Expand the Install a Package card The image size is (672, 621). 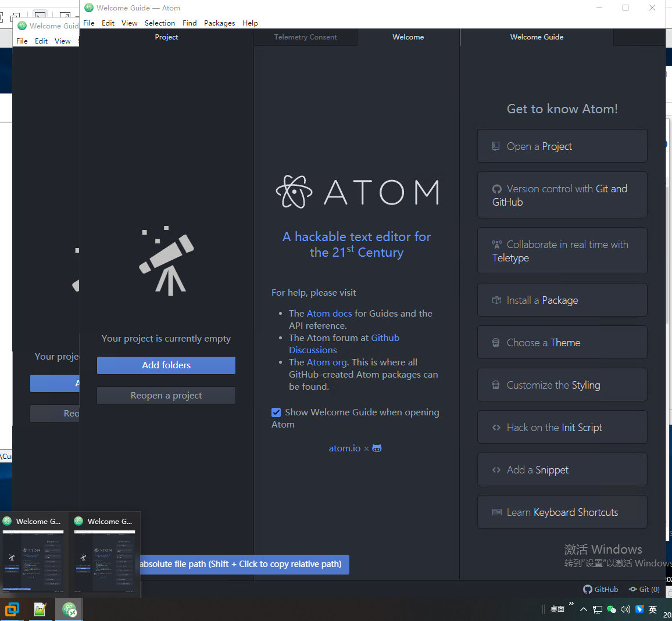[562, 300]
